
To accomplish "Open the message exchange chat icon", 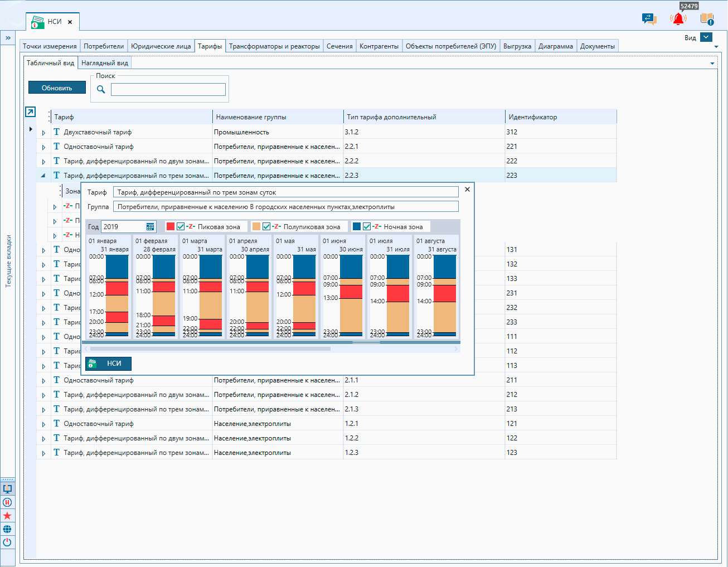I will [649, 19].
